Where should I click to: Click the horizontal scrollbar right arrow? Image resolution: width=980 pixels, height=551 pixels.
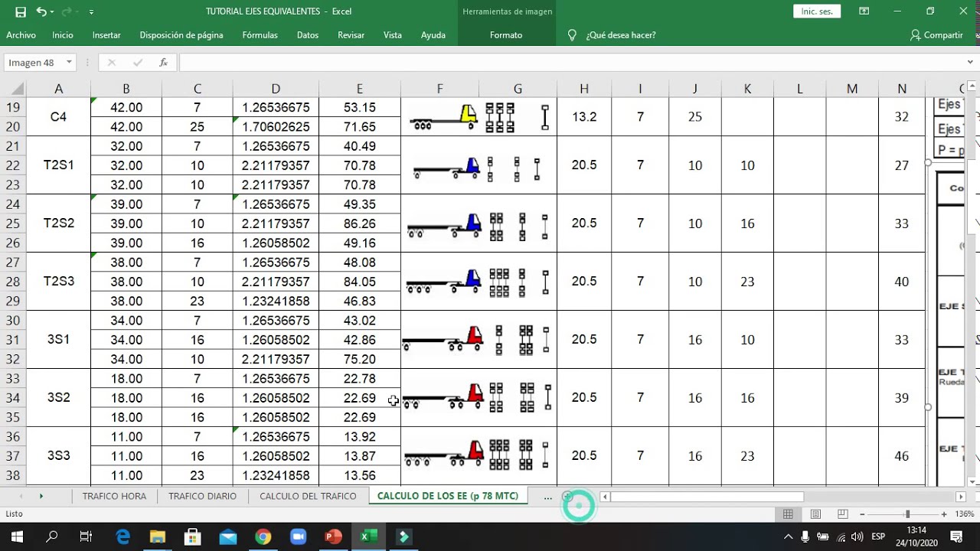pos(961,497)
